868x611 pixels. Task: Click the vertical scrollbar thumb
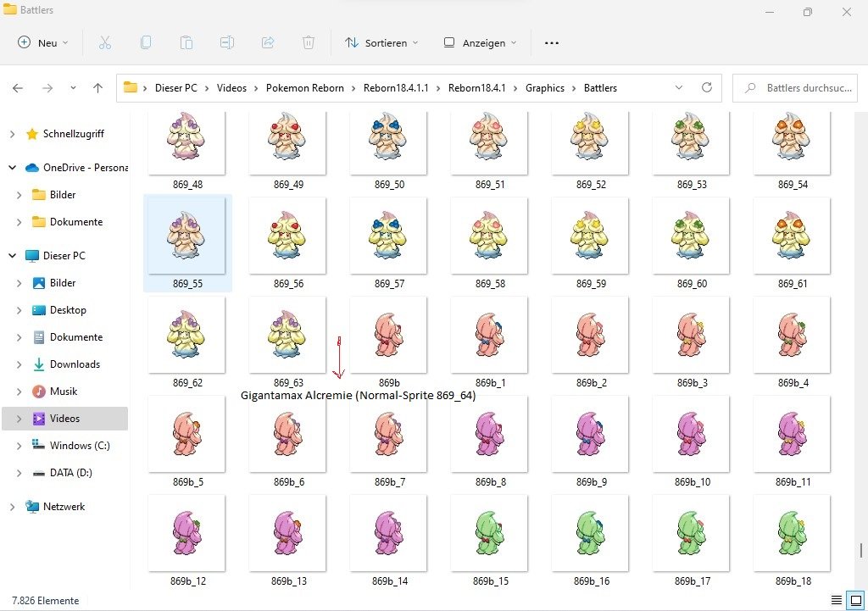[x=861, y=550]
